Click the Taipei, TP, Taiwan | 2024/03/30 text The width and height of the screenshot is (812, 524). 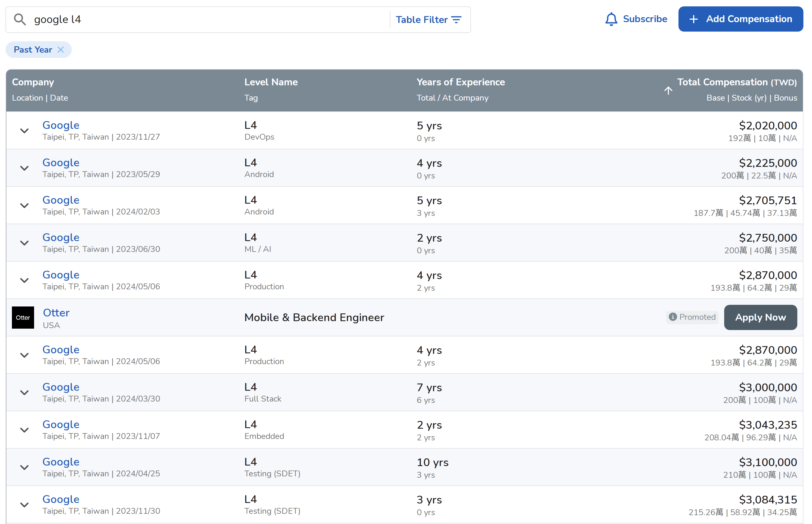tap(101, 399)
